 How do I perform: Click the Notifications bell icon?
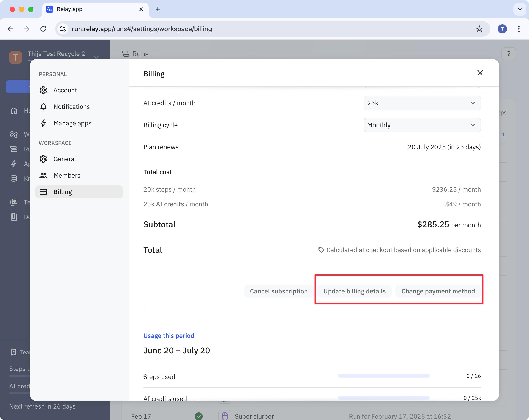pyautogui.click(x=43, y=107)
